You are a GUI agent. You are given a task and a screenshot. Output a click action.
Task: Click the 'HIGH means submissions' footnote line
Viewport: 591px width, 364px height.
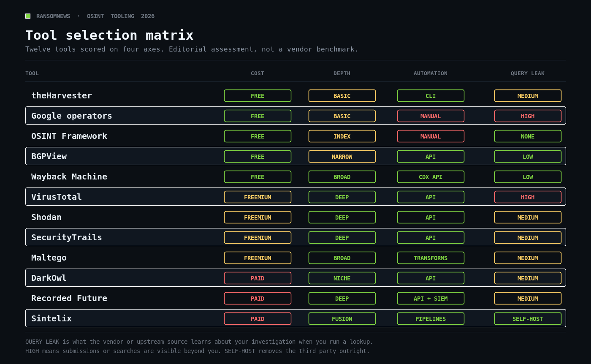198,351
